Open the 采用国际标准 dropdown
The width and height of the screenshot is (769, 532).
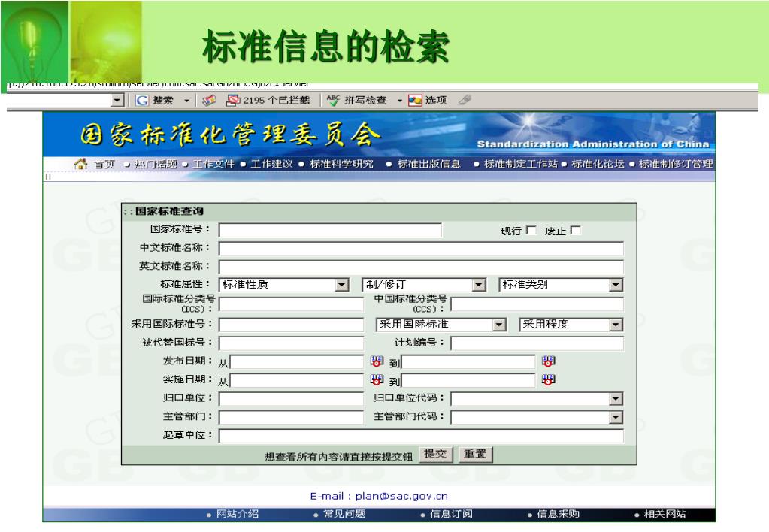coord(441,325)
